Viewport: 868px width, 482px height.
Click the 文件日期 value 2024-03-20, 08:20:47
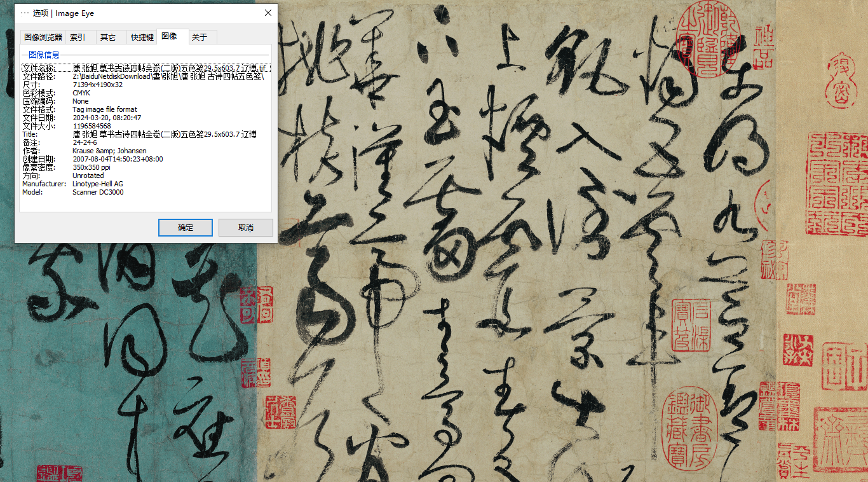(107, 118)
